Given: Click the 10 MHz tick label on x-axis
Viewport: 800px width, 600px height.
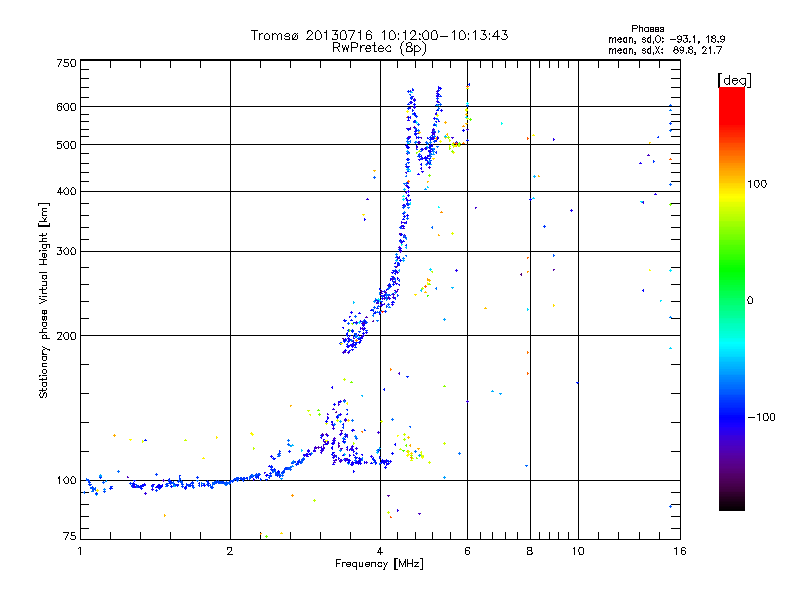Looking at the screenshot, I should point(578,551).
